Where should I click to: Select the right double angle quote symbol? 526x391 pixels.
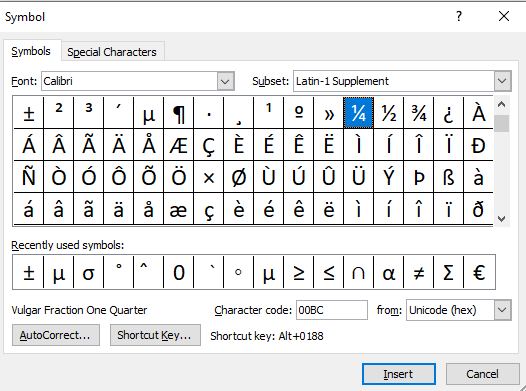pos(328,113)
